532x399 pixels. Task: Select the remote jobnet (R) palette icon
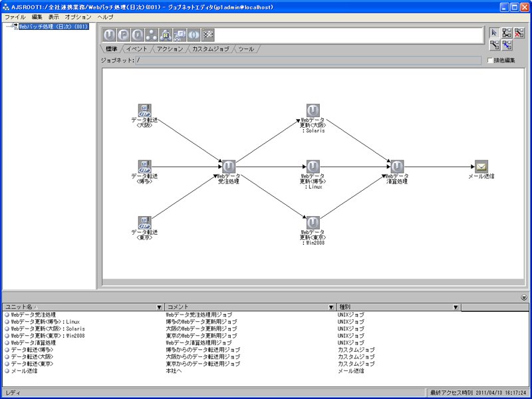166,35
